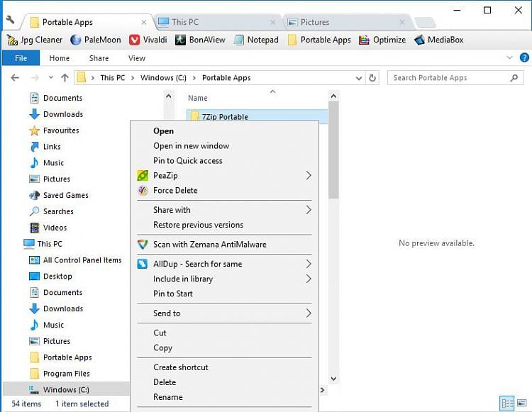
Task: Click Windows (C:) in the address breadcrumb
Action: (x=164, y=78)
